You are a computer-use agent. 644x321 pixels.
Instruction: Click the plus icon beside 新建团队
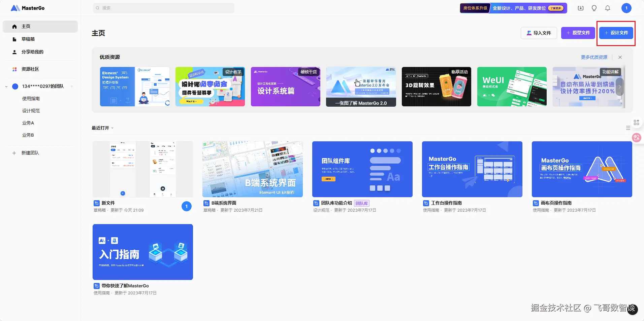coord(14,153)
